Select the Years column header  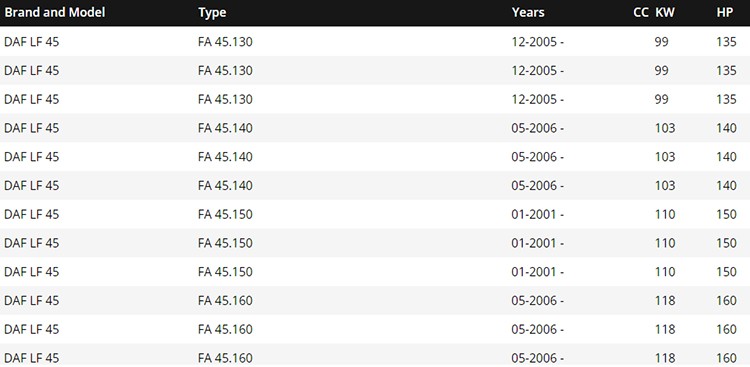528,12
